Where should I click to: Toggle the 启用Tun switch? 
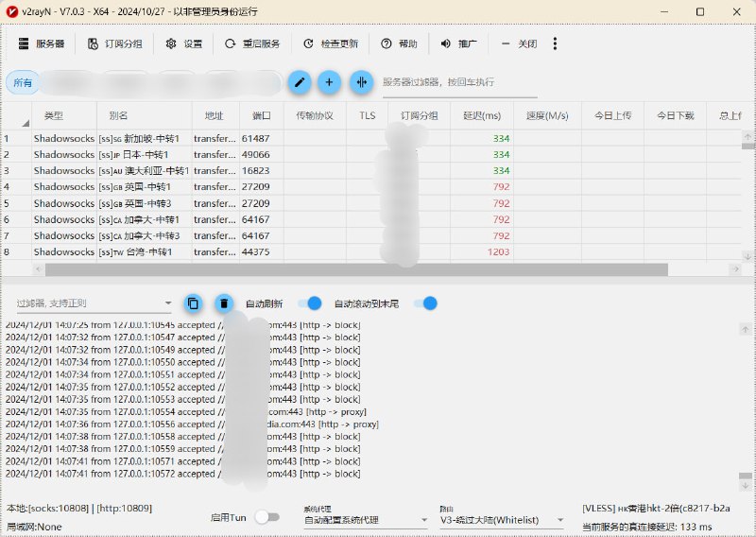click(x=267, y=517)
